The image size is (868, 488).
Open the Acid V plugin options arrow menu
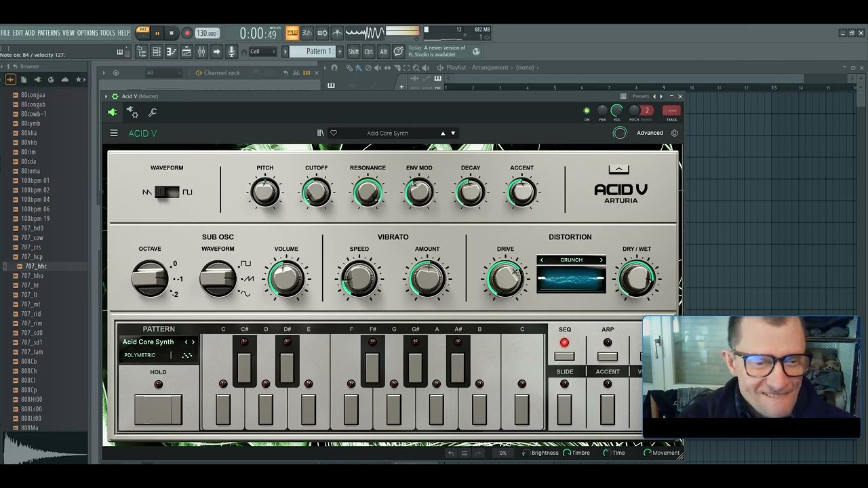(x=106, y=96)
